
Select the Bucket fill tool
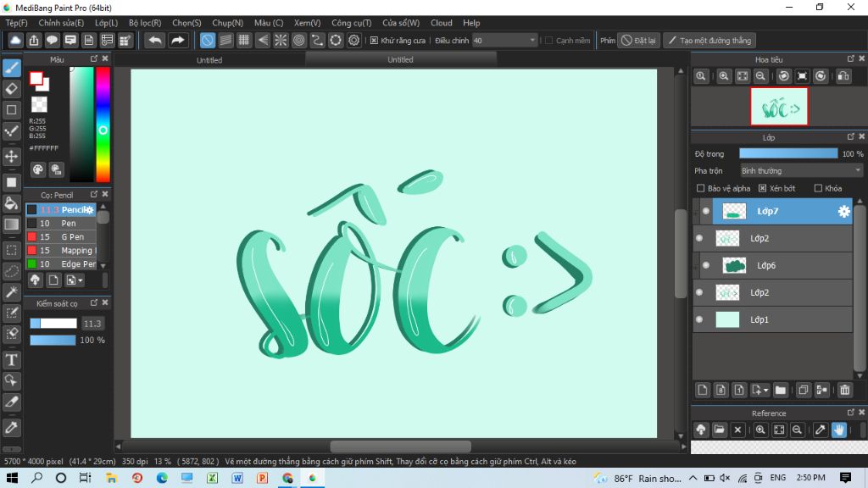12,203
